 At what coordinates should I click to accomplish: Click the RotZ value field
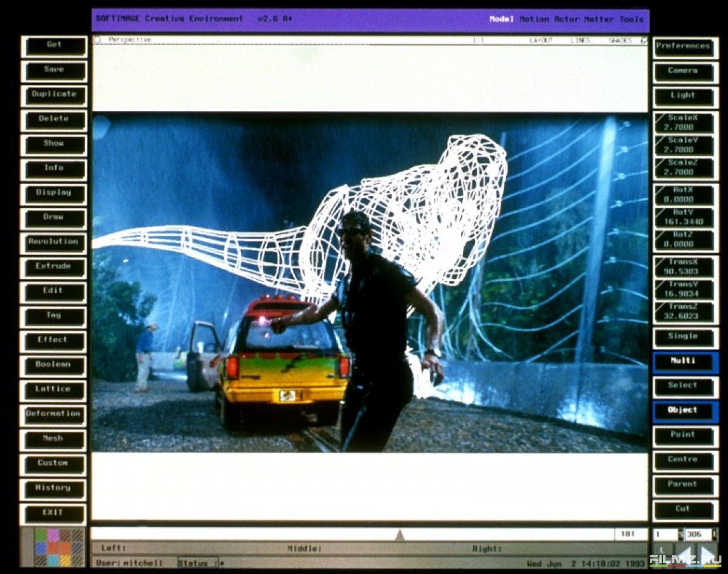point(686,240)
